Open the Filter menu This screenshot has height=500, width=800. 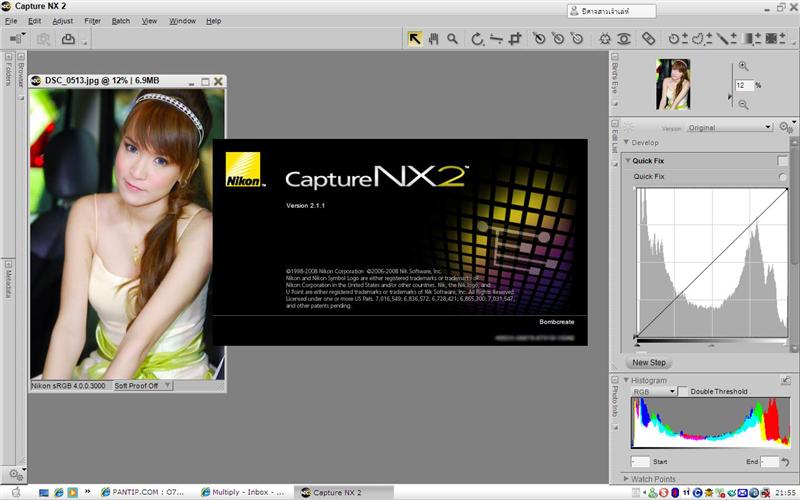point(92,21)
